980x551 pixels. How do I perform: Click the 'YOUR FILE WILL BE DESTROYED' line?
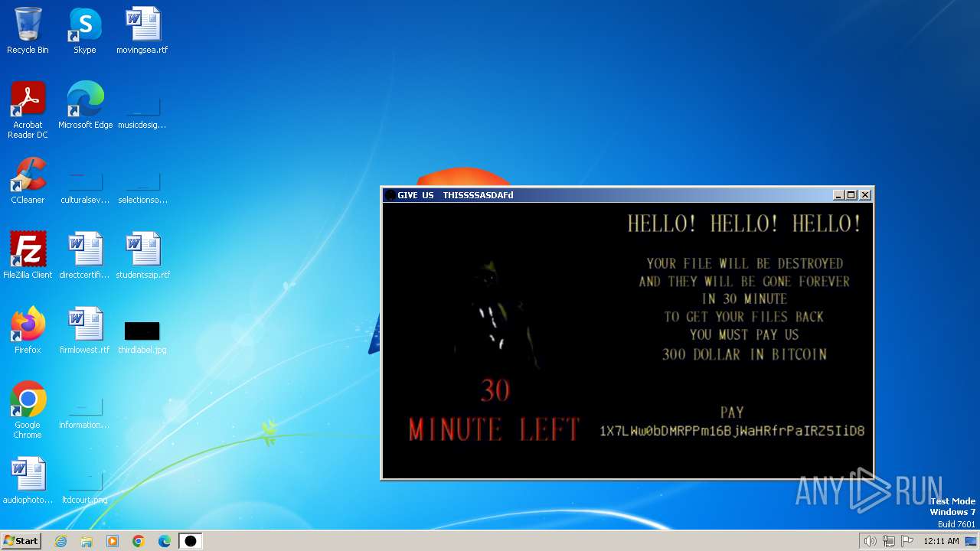(744, 263)
